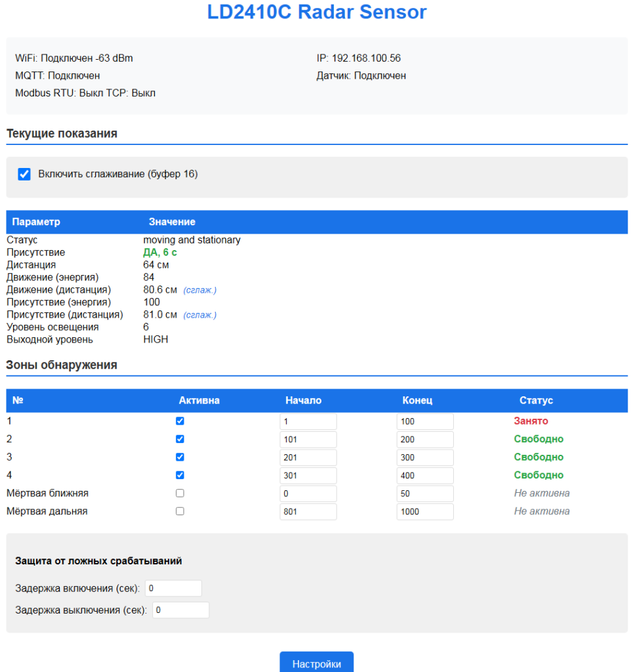Disable zone 1 active checkbox
Screen dimensions: 631x672
180,421
